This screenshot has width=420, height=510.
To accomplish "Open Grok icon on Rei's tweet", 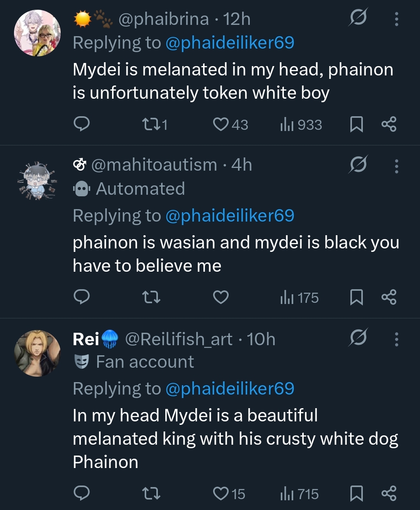I will coord(358,337).
